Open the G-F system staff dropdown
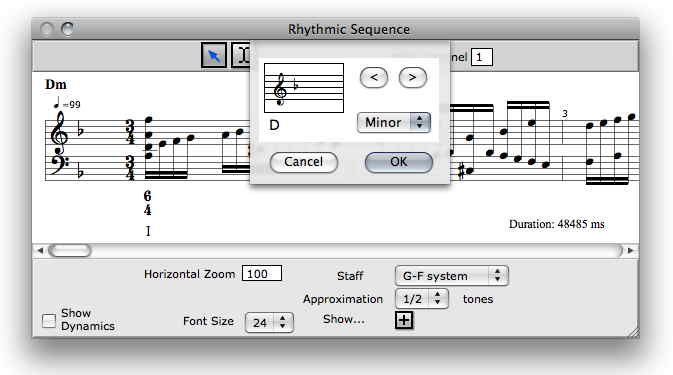This screenshot has height=375, width=673. [452, 275]
